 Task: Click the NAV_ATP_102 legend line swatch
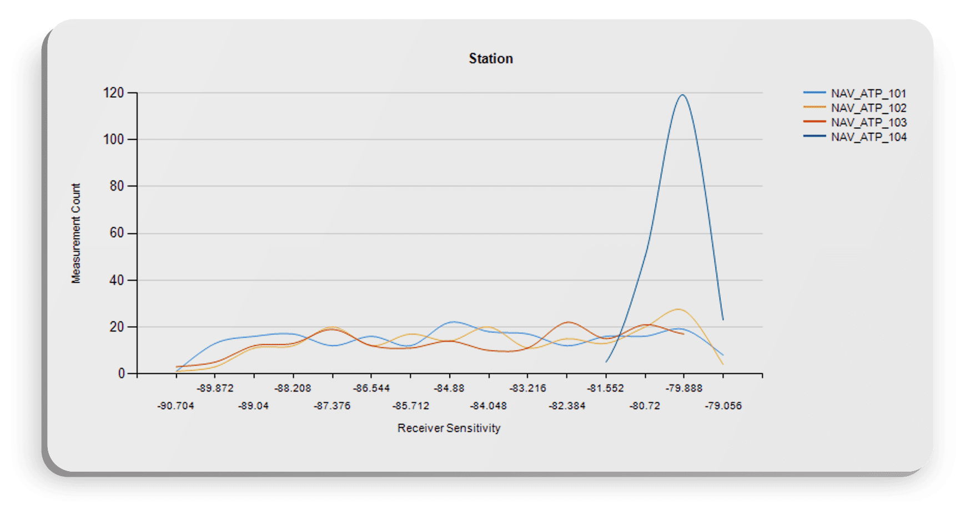814,107
